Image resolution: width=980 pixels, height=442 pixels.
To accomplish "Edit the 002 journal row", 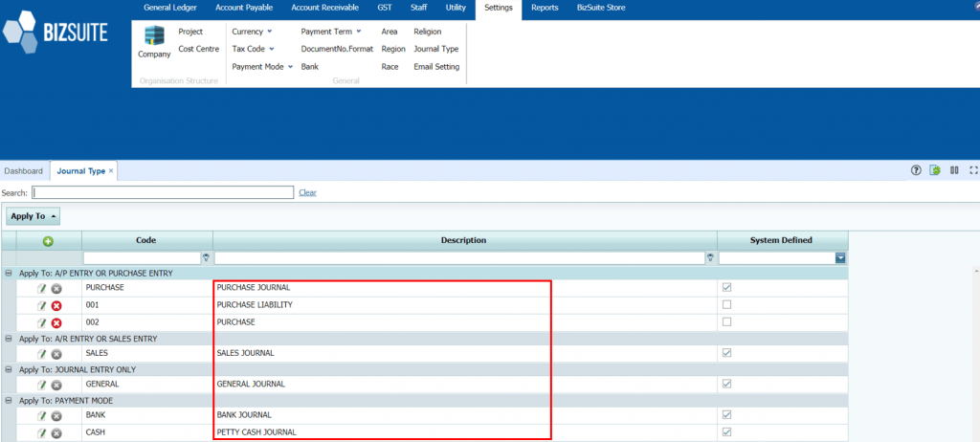I will pyautogui.click(x=42, y=323).
